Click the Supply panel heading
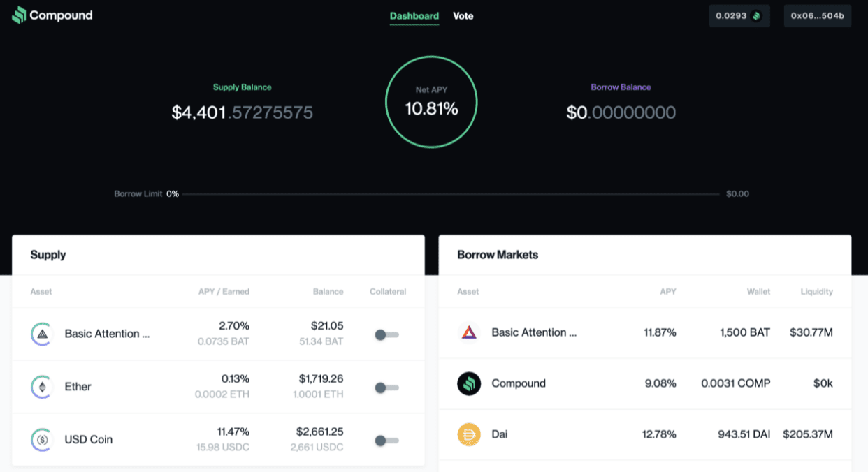The width and height of the screenshot is (868, 472). click(x=48, y=255)
